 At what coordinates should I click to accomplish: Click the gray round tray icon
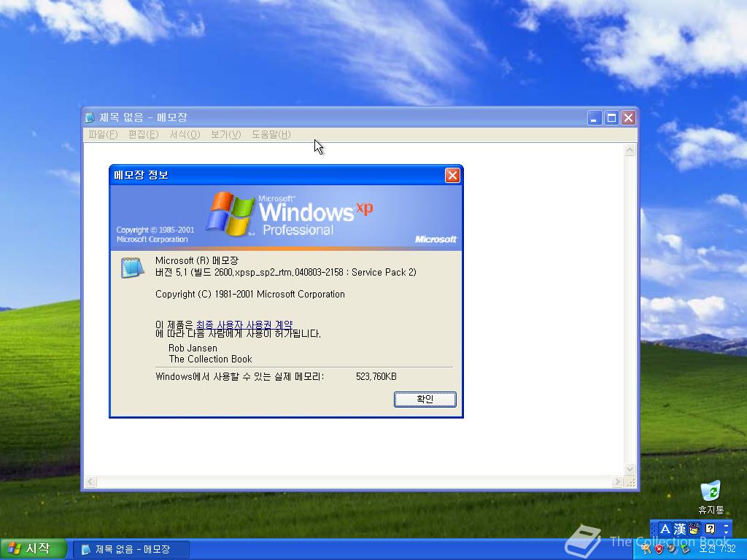(x=672, y=549)
